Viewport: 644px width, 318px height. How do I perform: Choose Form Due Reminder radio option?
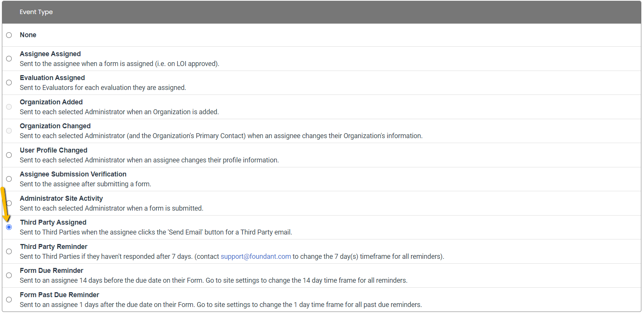tap(9, 275)
